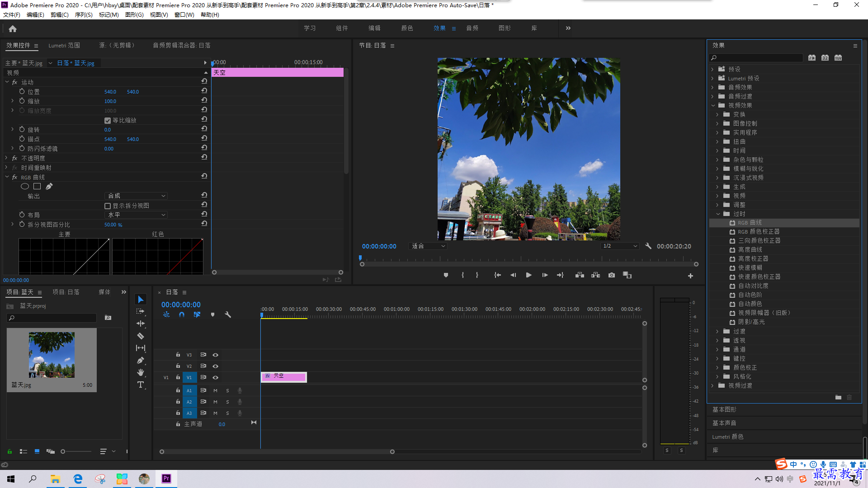Viewport: 868px width, 488px height.
Task: Select 自动对比度 effect
Action: pos(753,286)
